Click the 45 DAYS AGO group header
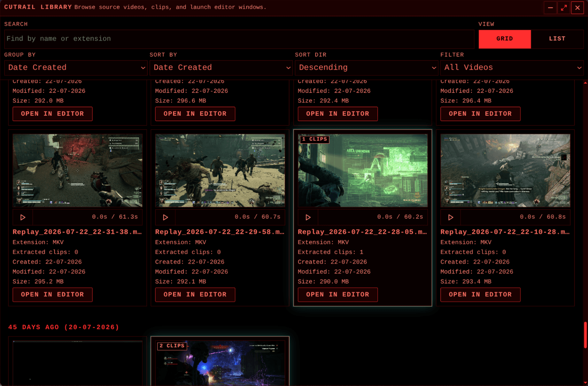This screenshot has height=386, width=588. point(64,327)
